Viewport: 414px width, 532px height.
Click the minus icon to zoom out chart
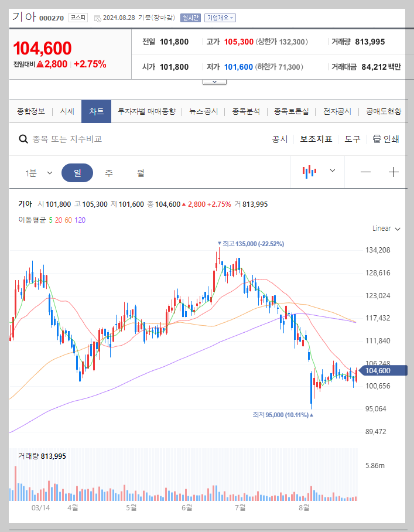click(x=365, y=172)
